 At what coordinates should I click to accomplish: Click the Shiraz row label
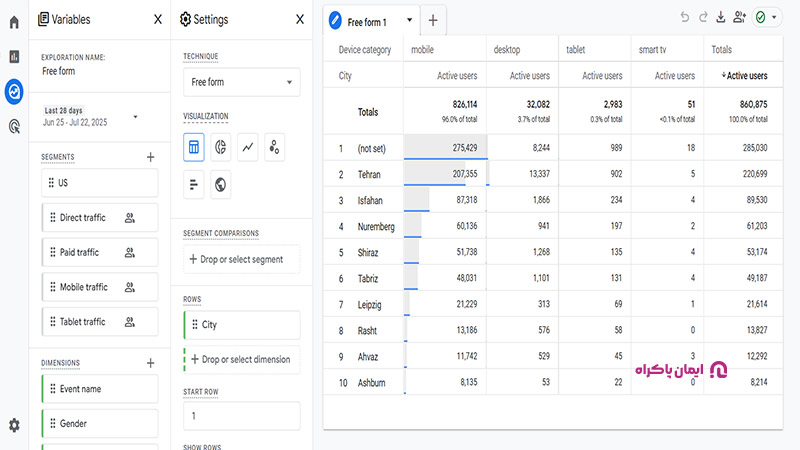click(x=368, y=253)
